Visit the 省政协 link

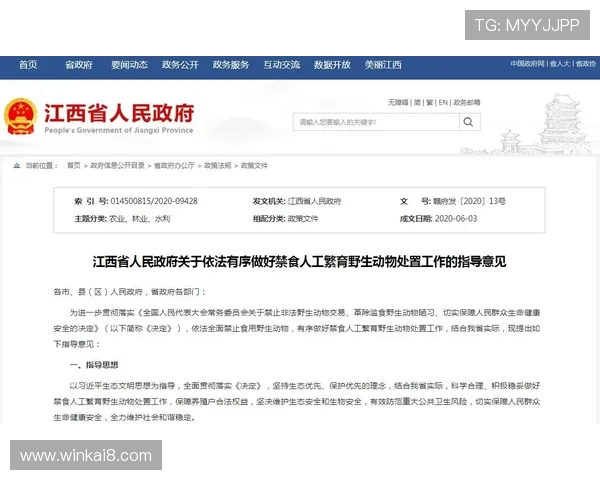click(x=585, y=64)
